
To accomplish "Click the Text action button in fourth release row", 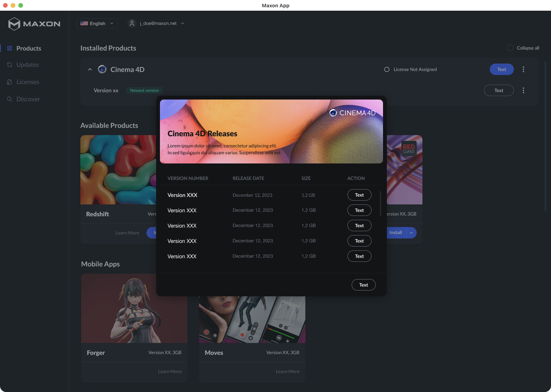I will pos(359,241).
